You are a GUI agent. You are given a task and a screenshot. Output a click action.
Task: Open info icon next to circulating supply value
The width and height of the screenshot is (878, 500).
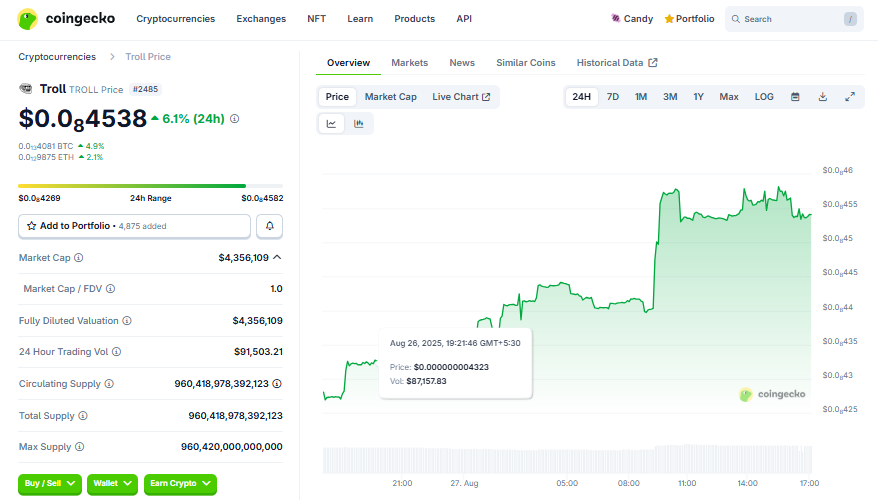[277, 384]
